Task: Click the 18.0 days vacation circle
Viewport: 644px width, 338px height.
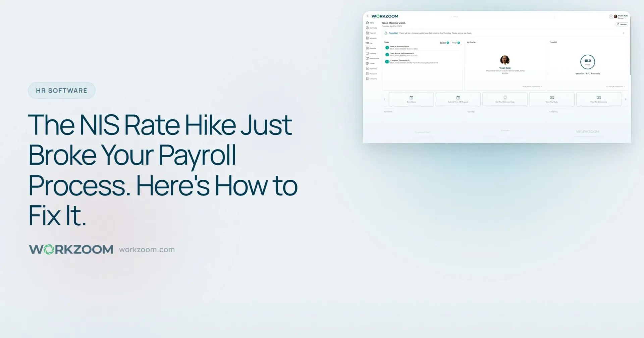Action: tap(588, 62)
